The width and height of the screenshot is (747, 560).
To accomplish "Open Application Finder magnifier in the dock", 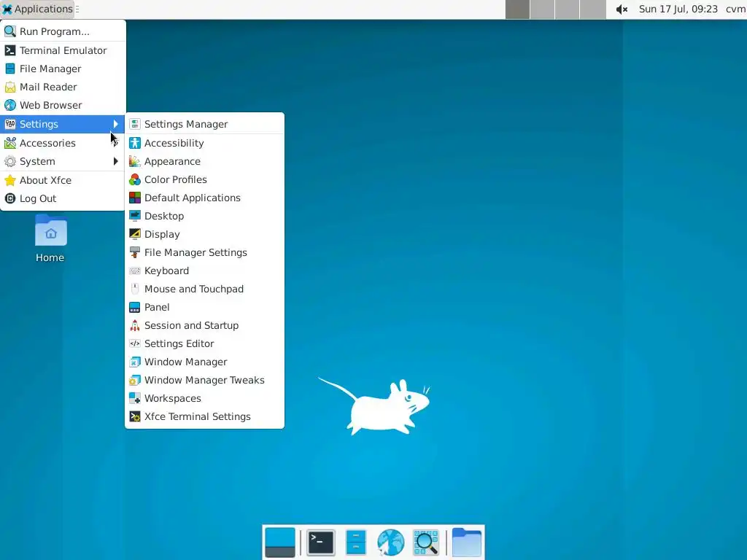I will pyautogui.click(x=425, y=542).
